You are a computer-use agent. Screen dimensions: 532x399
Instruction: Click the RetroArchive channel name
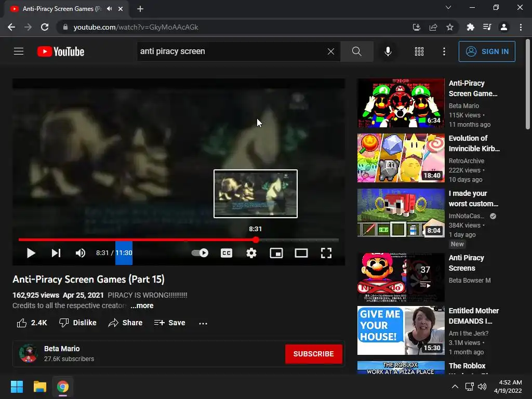[x=466, y=161]
